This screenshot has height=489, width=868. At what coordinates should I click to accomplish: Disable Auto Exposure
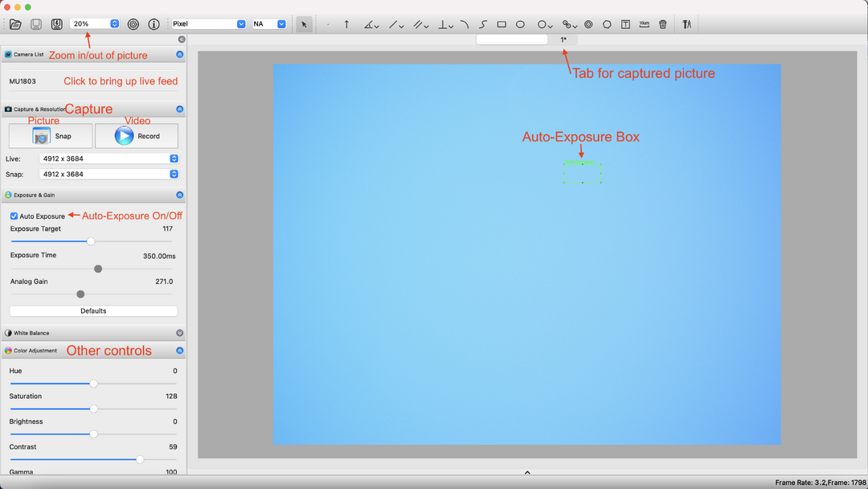click(13, 216)
